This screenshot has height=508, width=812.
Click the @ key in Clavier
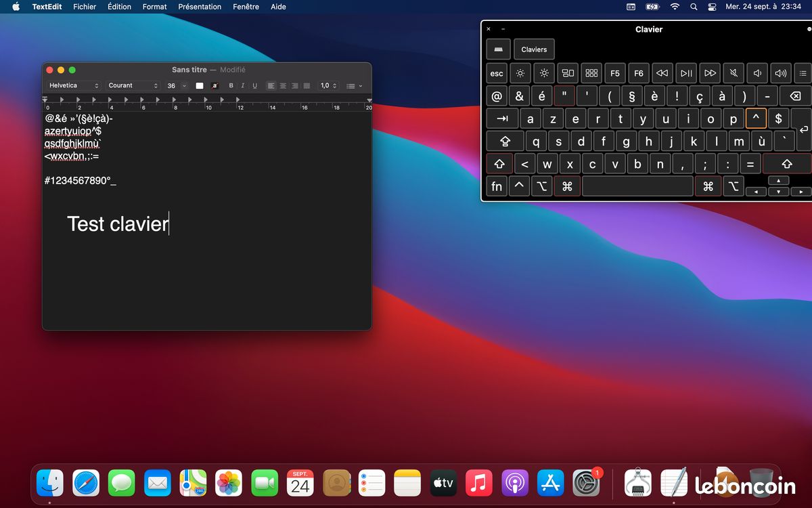(497, 96)
